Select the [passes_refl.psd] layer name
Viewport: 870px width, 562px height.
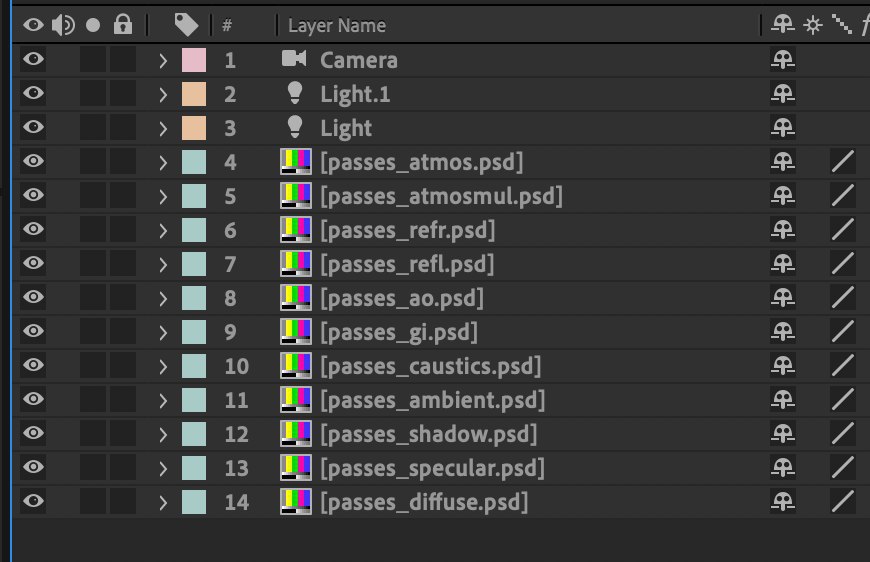407,265
